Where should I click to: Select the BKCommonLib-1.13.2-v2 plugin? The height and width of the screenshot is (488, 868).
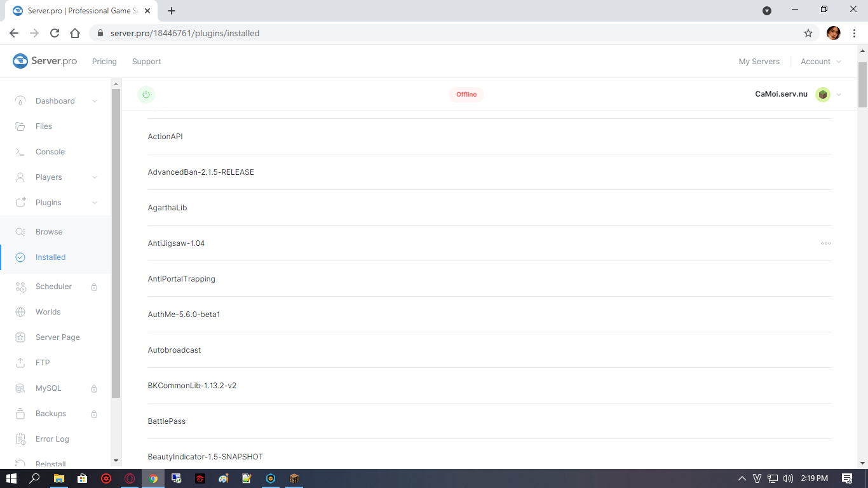[489, 386]
